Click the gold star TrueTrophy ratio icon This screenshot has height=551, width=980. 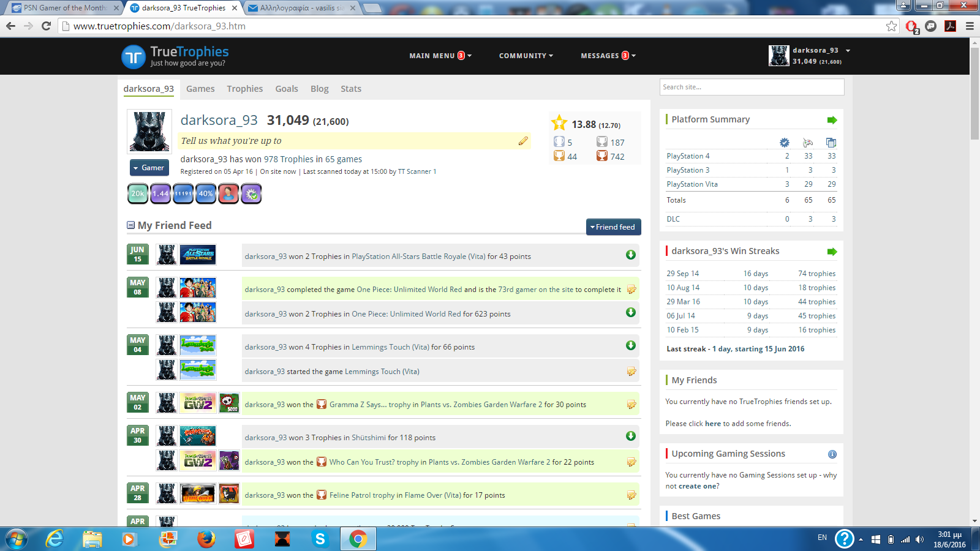(x=559, y=124)
